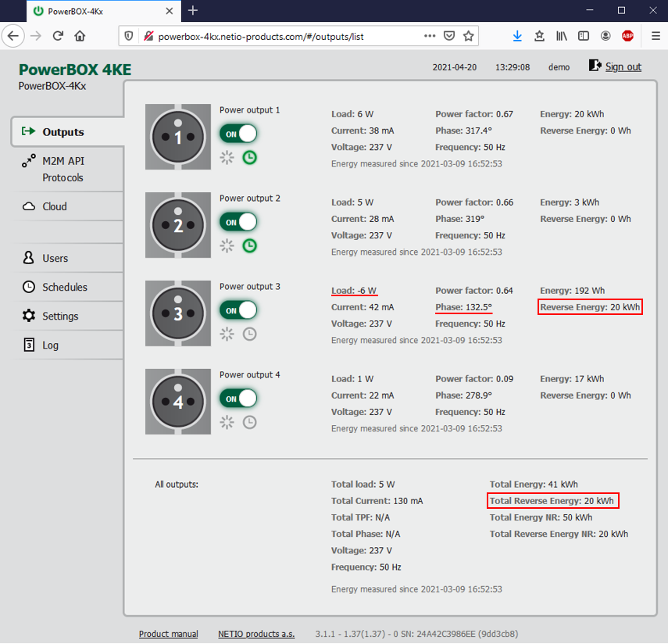Viewport: 668px width, 644px height.
Task: Click the restart icon for Power output 1
Action: (x=227, y=158)
